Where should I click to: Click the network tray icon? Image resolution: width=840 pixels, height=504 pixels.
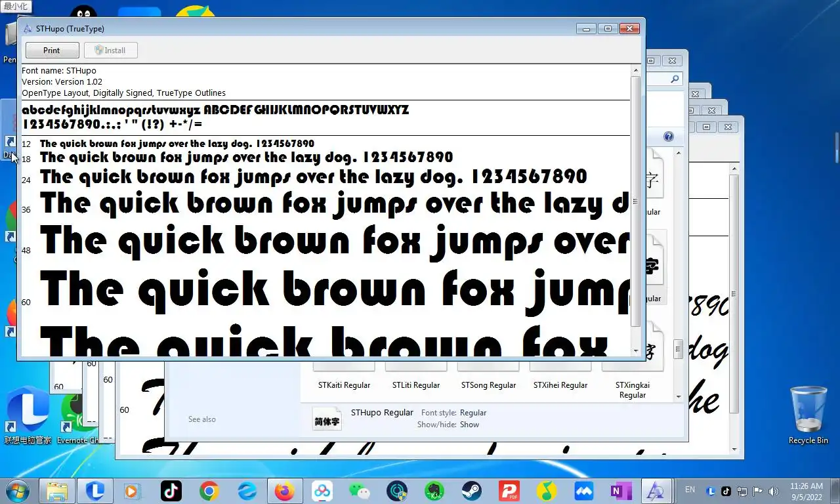coord(742,491)
